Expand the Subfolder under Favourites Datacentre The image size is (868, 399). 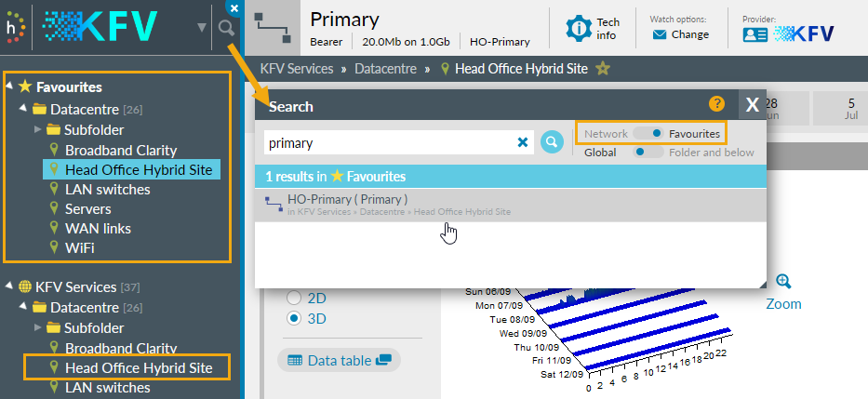click(x=38, y=129)
